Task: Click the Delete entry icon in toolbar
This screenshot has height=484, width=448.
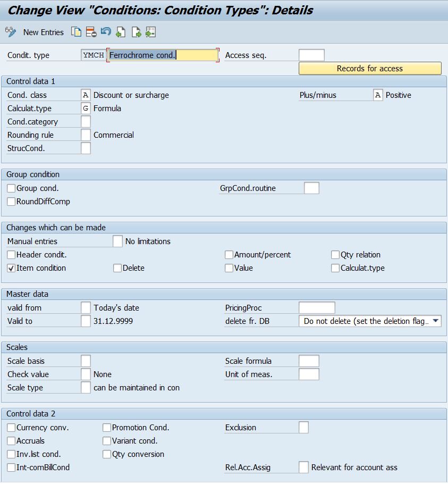Action: click(x=91, y=32)
